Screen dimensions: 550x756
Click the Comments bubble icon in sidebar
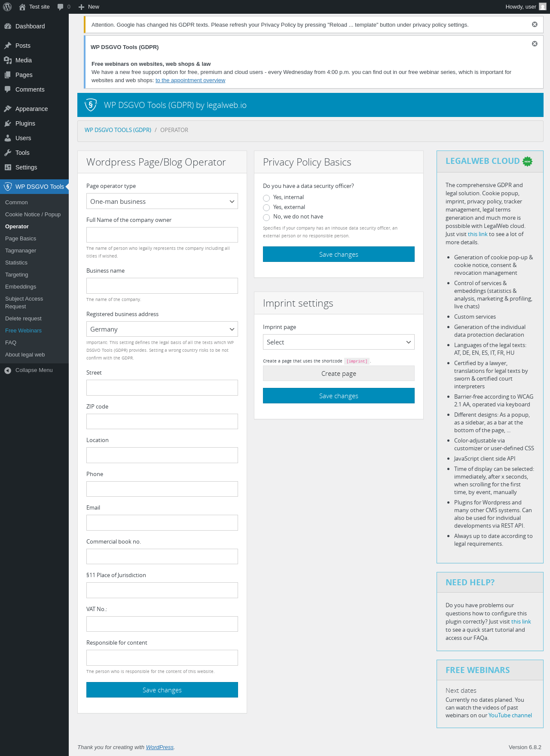[8, 89]
